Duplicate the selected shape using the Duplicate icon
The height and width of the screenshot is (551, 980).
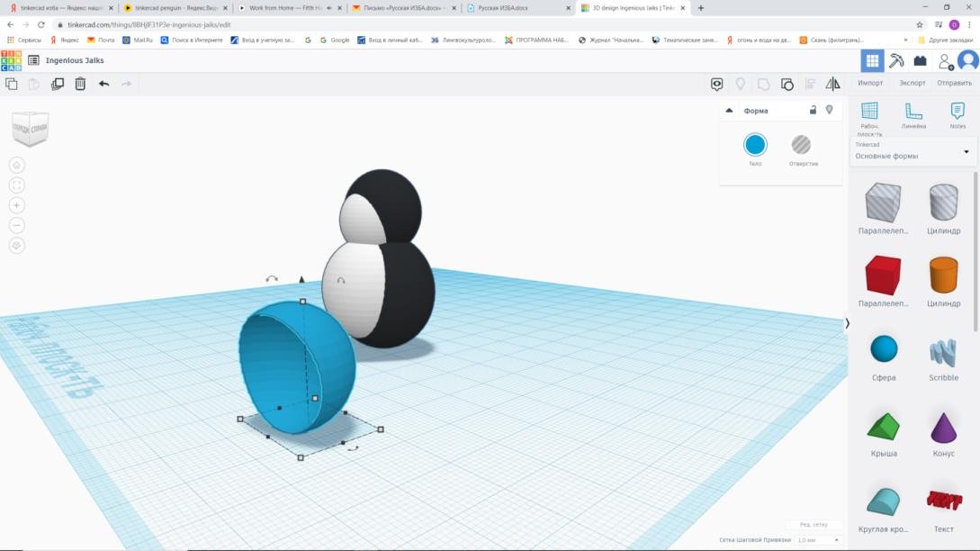pyautogui.click(x=57, y=84)
